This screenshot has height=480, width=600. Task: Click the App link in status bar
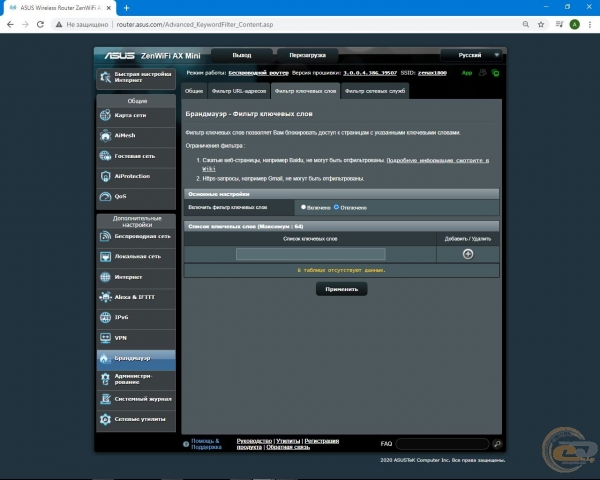467,73
